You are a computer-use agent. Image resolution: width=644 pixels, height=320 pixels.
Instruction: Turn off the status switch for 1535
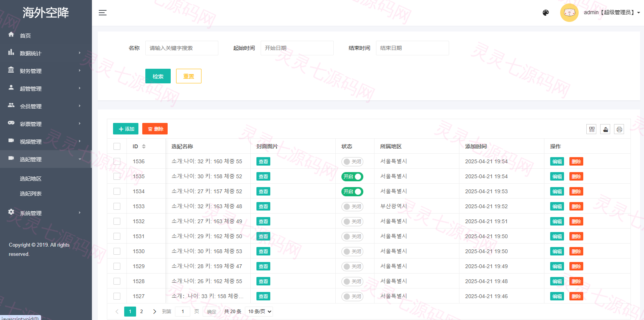point(352,177)
